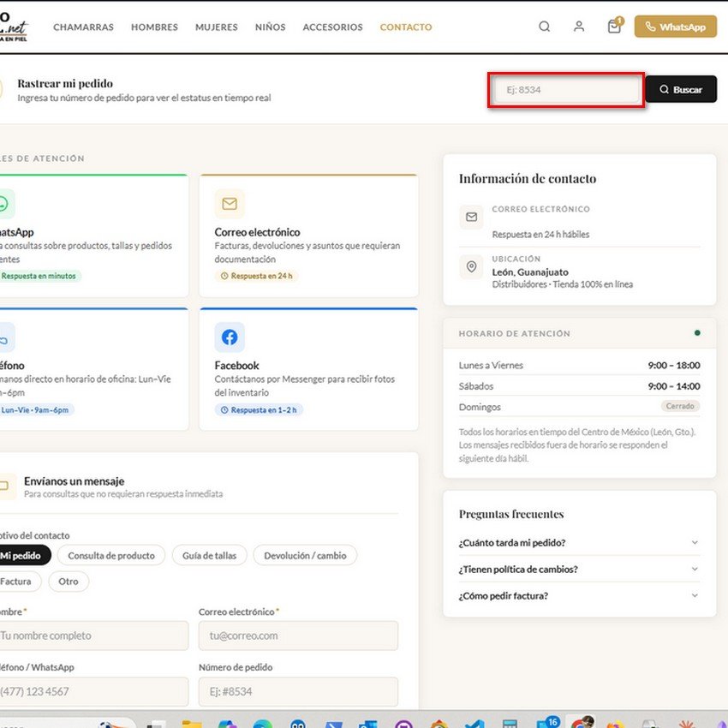Click the WhatsApp channel card icon
Viewport: 728px width, 728px height.
[x=4, y=203]
